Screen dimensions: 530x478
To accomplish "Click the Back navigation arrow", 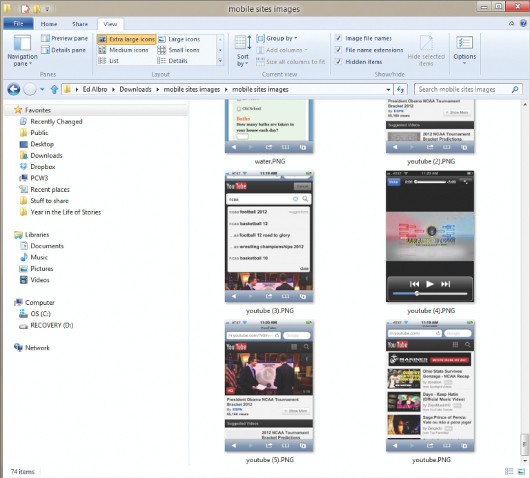I will (x=14, y=90).
